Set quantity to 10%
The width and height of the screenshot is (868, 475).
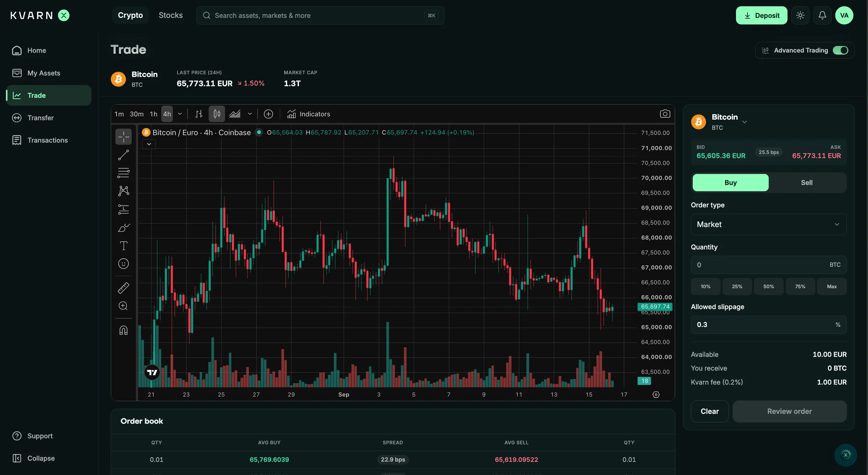(x=705, y=286)
